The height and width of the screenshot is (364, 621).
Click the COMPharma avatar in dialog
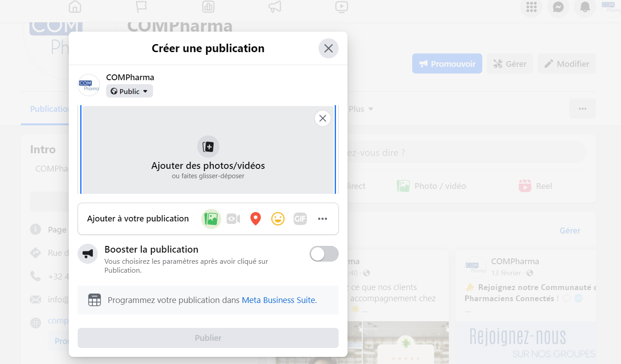click(x=89, y=85)
